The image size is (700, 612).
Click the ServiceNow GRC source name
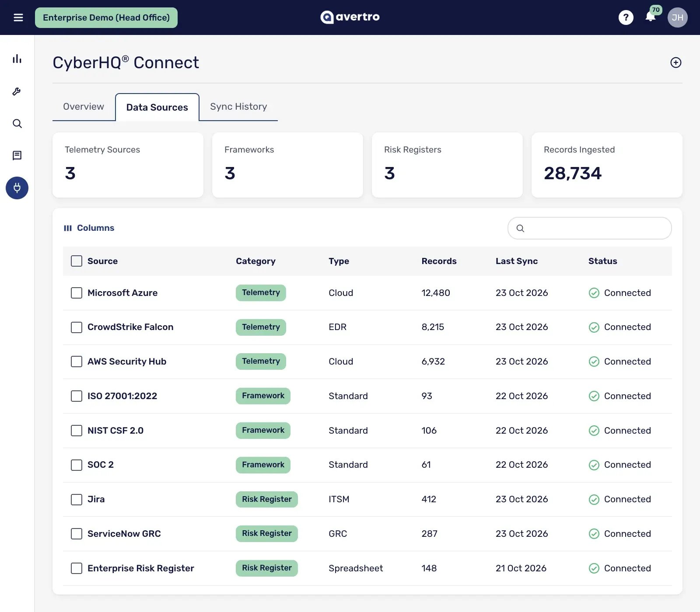pos(124,534)
